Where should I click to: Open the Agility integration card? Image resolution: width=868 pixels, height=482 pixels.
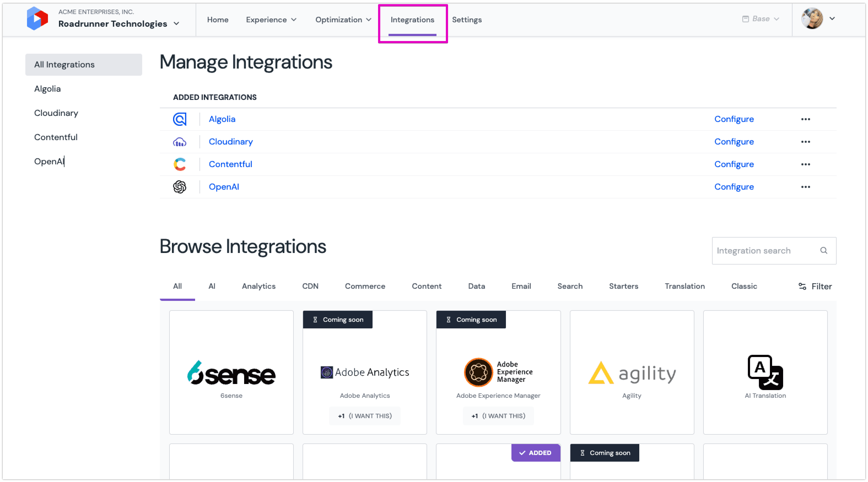(x=632, y=372)
